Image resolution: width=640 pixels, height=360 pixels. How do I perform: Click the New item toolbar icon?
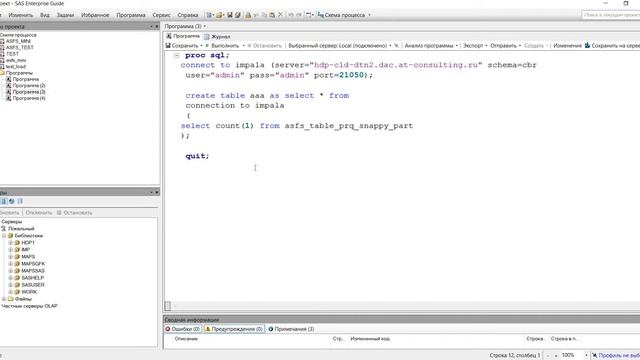click(209, 15)
